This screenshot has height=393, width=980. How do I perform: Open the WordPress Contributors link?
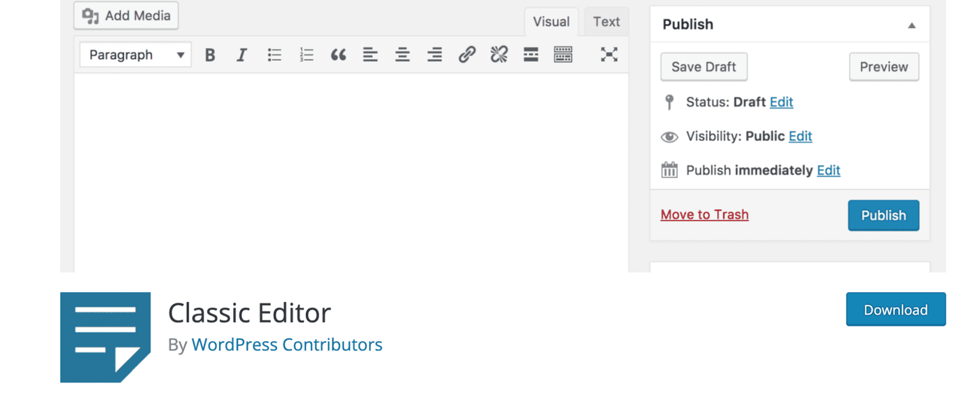tap(287, 345)
